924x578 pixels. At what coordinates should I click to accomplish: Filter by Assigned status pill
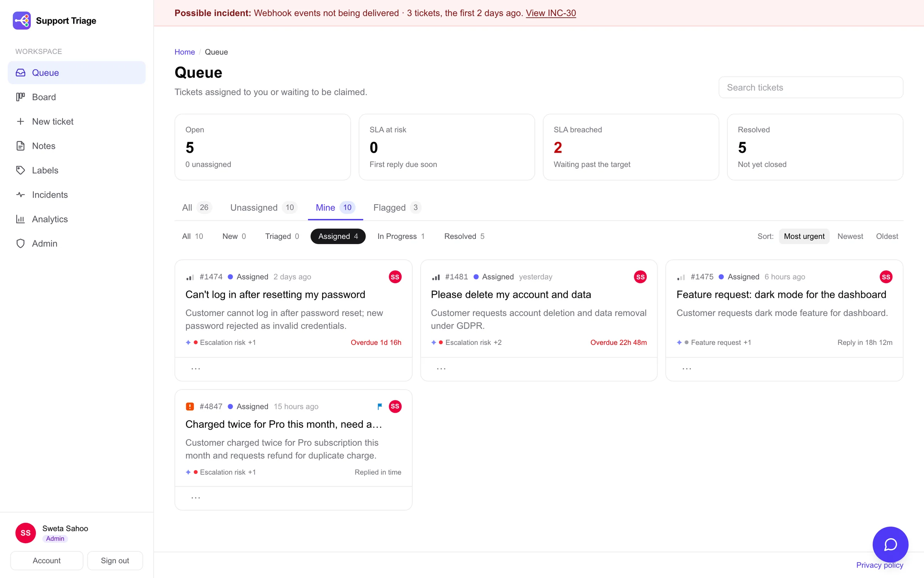(338, 236)
